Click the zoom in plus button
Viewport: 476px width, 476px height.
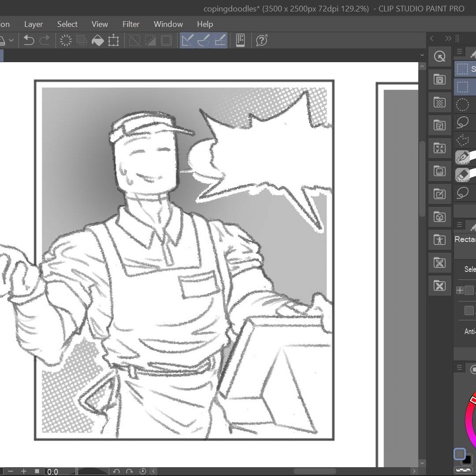click(24, 471)
